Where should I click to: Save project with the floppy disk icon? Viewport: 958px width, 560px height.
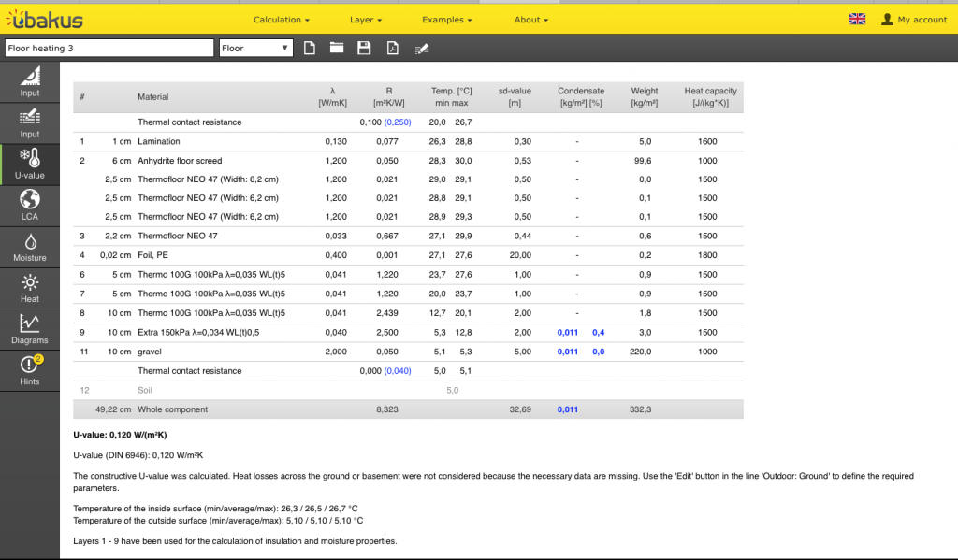(x=365, y=48)
